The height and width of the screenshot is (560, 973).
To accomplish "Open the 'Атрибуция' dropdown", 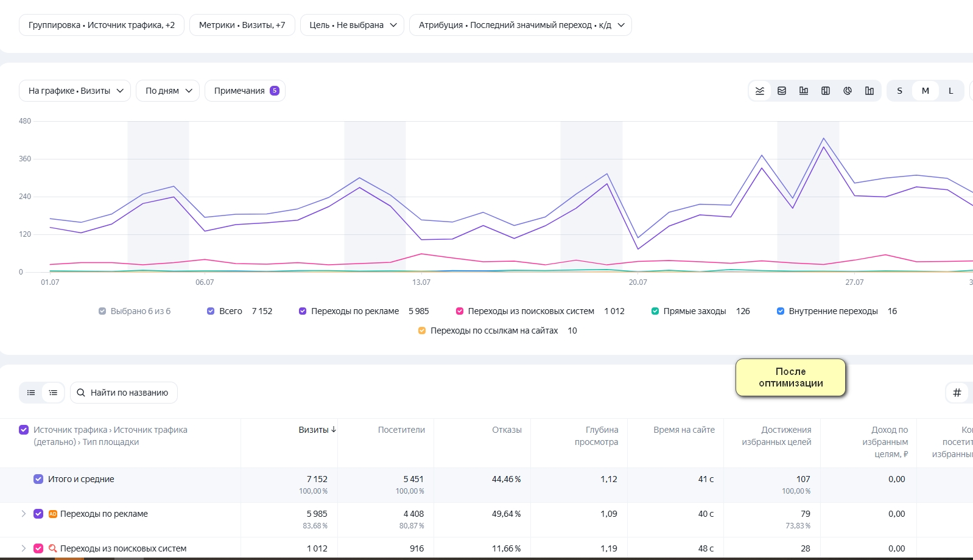I will point(521,25).
